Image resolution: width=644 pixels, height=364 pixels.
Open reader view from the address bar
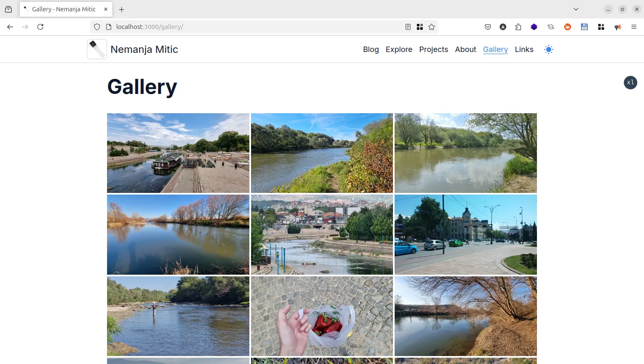tap(408, 26)
